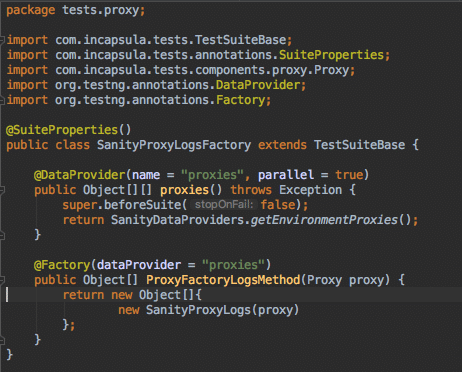Click the '@SuiteProperties()' annotation above the class

69,130
